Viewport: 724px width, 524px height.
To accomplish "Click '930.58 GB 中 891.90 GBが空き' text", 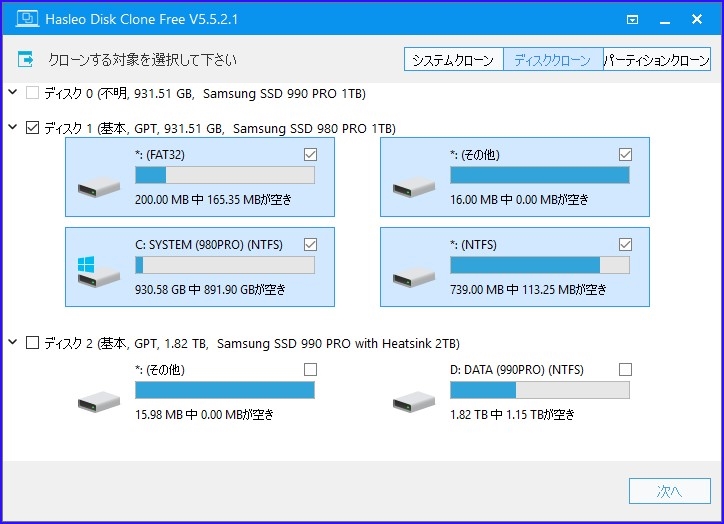I will click(210, 289).
